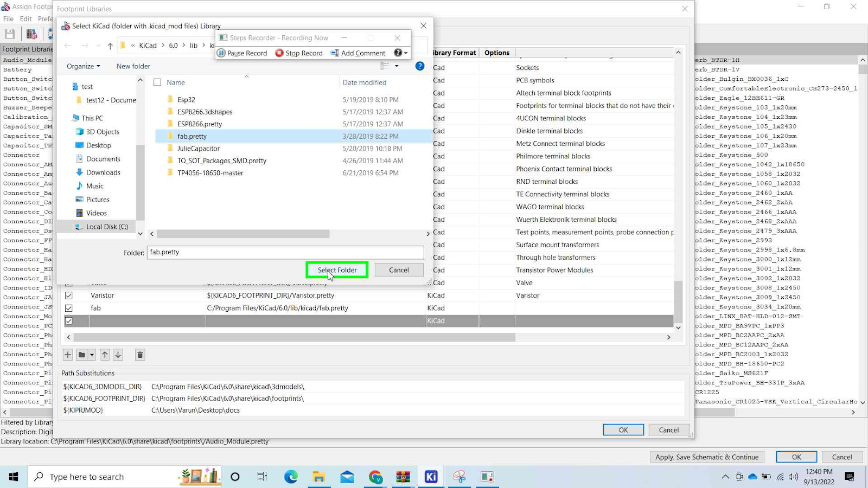Open Task View on taskbar
The width and height of the screenshot is (868, 488).
point(262,477)
